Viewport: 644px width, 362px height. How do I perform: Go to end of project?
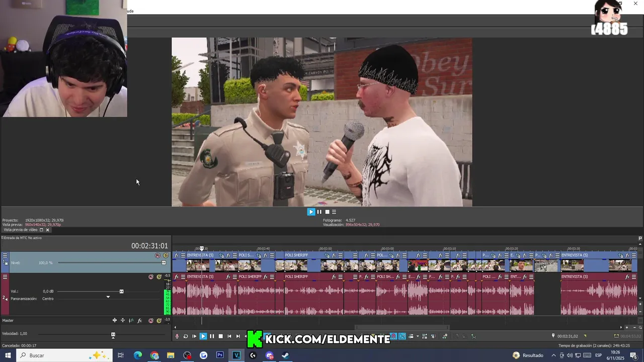(238, 336)
